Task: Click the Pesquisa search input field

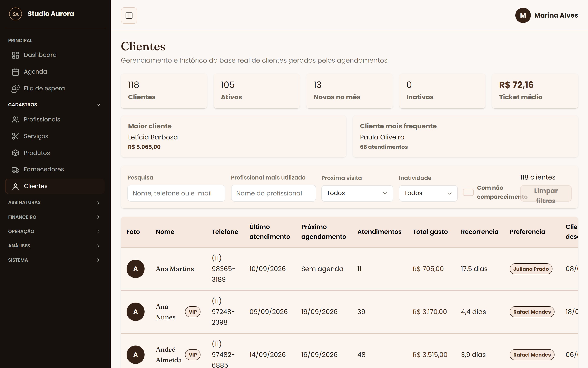Action: (176, 193)
